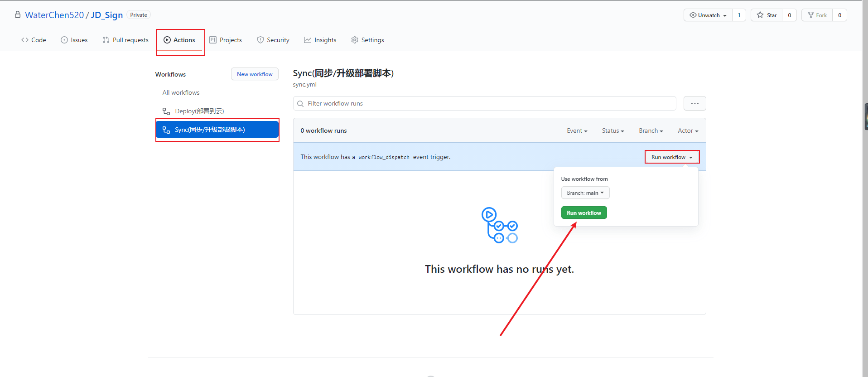The image size is (868, 377).
Task: Click the New workflow button
Action: (255, 74)
